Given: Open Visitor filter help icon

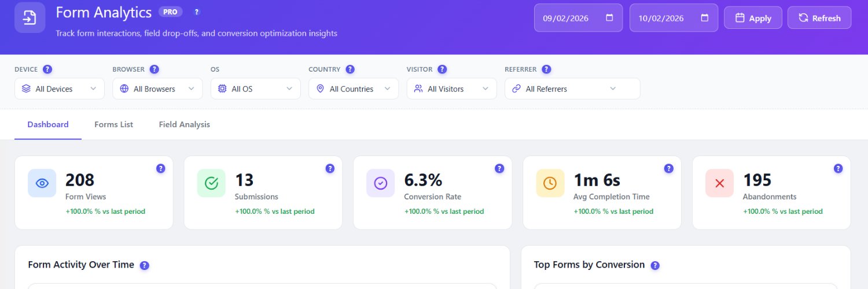Looking at the screenshot, I should 442,69.
